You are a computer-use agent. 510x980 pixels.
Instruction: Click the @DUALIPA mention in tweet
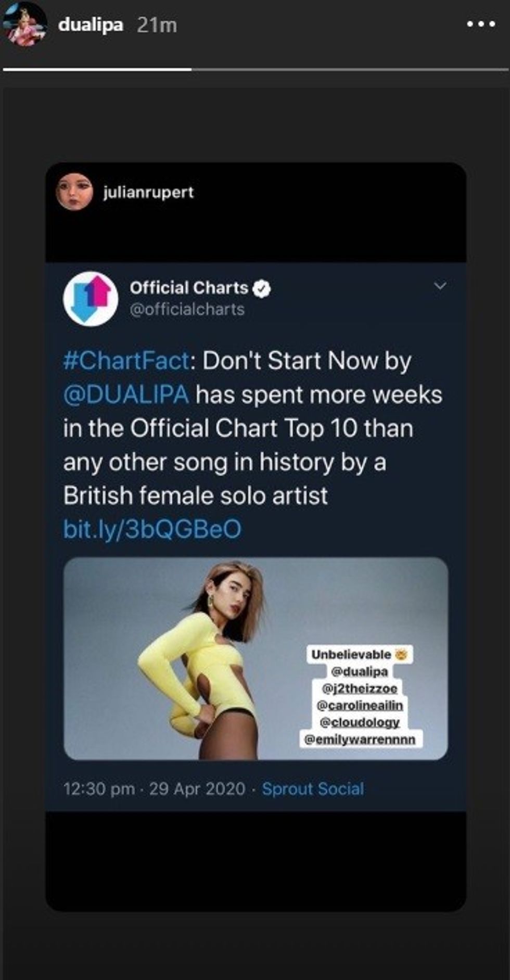click(125, 394)
